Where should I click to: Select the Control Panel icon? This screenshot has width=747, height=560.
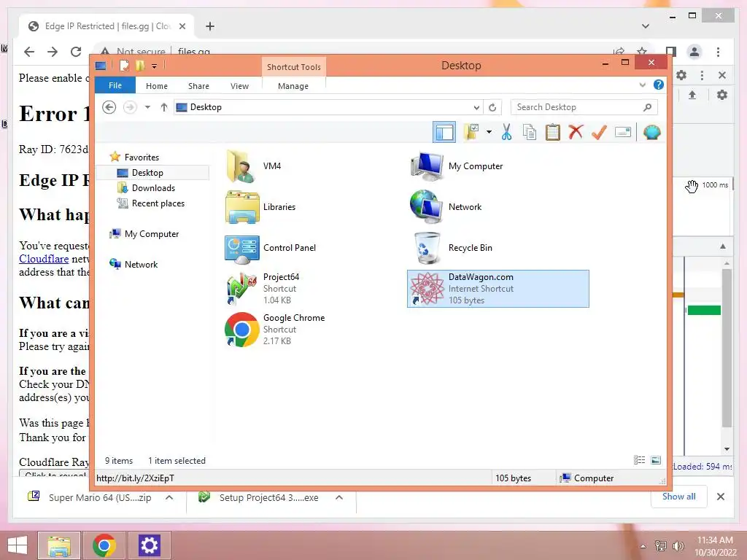(x=242, y=248)
